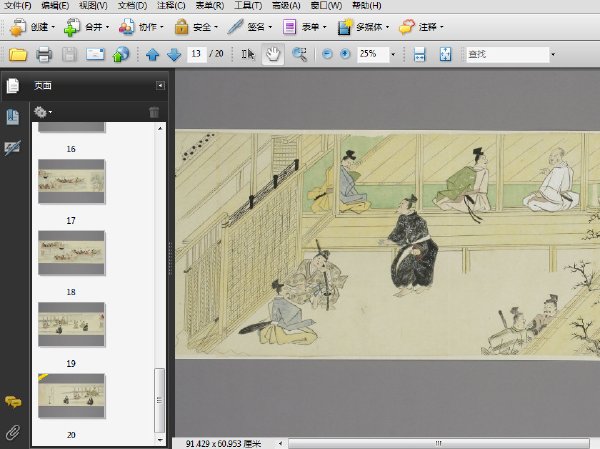This screenshot has height=449, width=600.
Task: Click the zoom level field showing 25%
Action: coord(373,54)
